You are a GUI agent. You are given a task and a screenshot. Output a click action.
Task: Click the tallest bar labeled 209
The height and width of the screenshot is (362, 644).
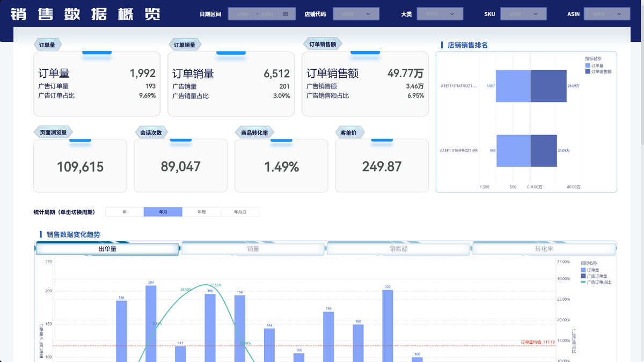pyautogui.click(x=151, y=323)
